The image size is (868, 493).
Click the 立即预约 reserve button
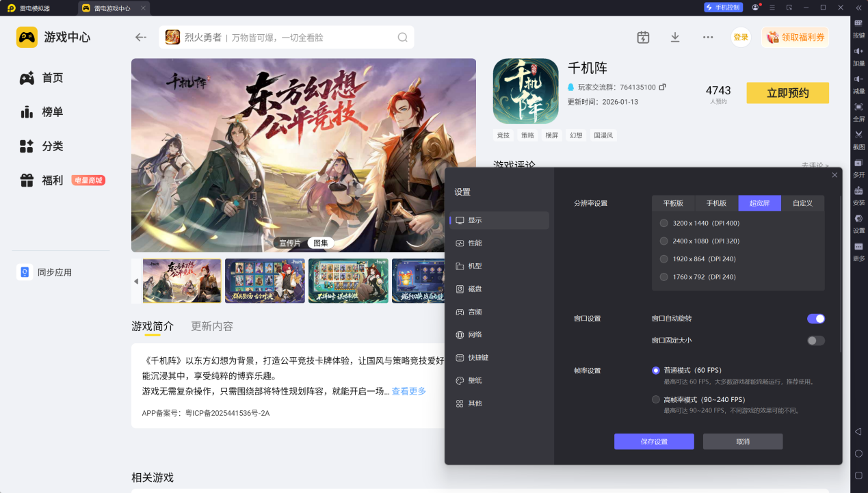point(787,93)
